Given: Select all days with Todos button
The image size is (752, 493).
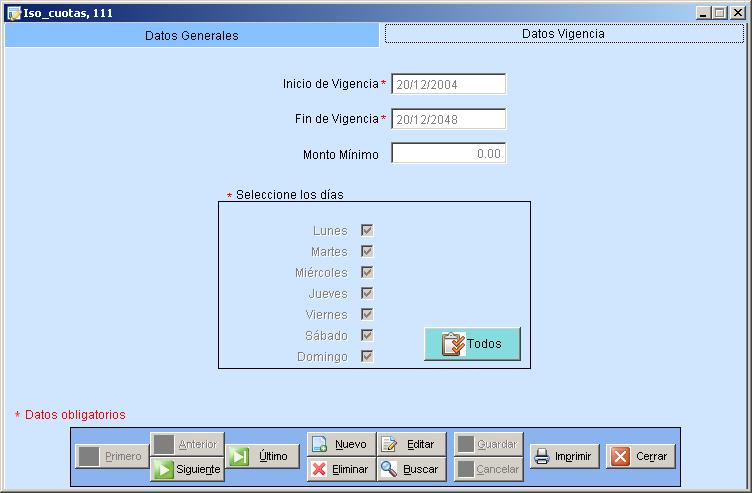Looking at the screenshot, I should coord(472,343).
